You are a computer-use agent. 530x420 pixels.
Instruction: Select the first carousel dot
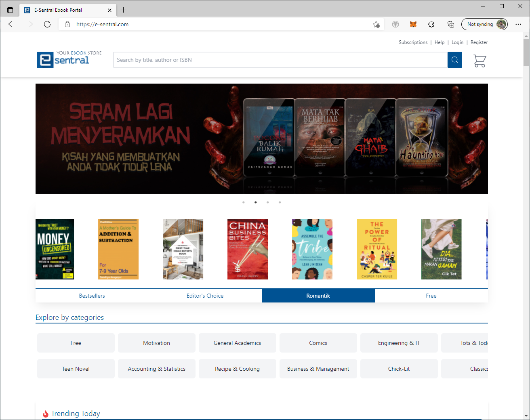(244, 202)
